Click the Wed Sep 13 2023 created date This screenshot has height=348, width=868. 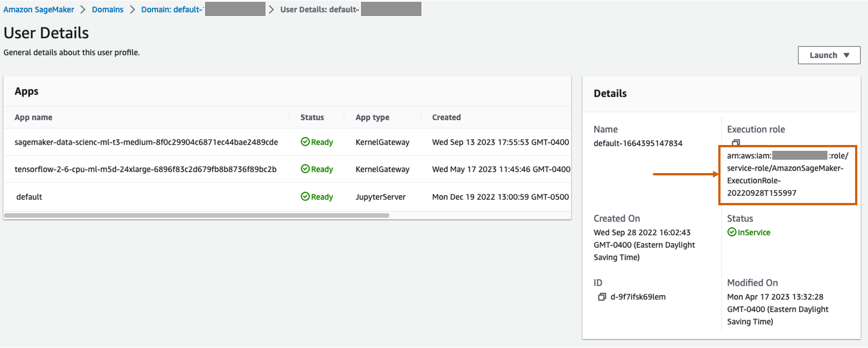500,142
